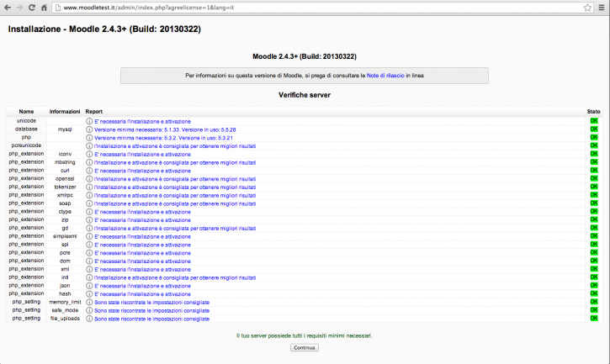This screenshot has width=610, height=364.
Task: Open the Note di rilascio link
Action: click(385, 76)
